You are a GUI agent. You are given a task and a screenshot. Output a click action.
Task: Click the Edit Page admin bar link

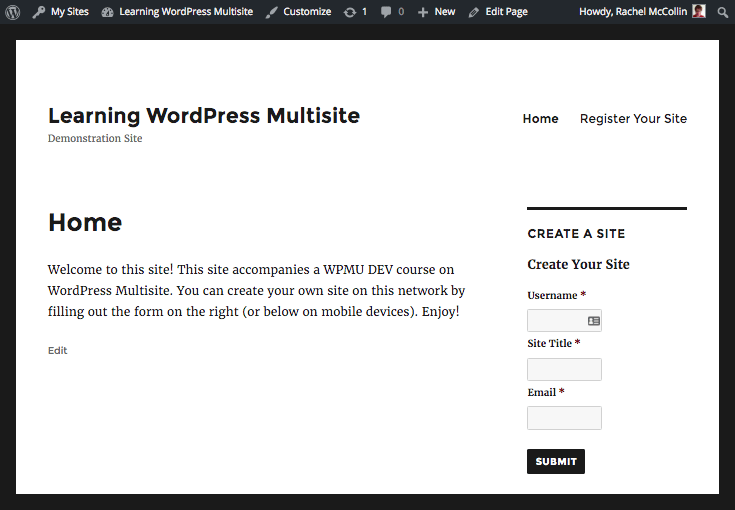[506, 12]
